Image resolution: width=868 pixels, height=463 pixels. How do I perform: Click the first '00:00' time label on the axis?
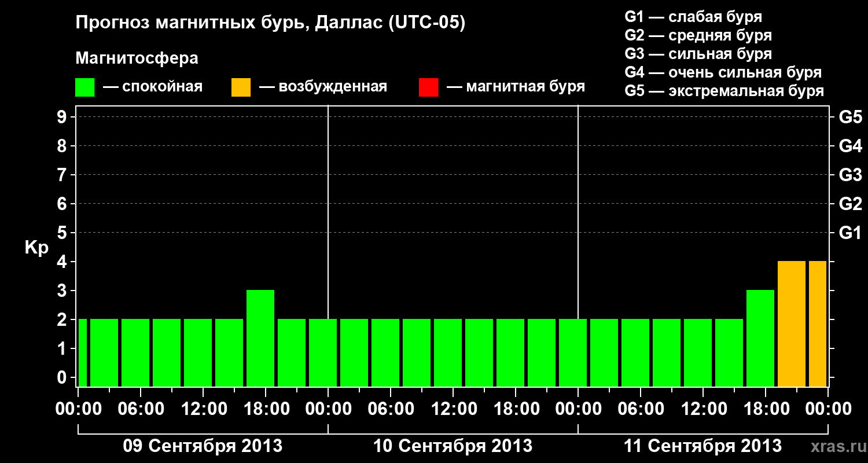(x=78, y=409)
